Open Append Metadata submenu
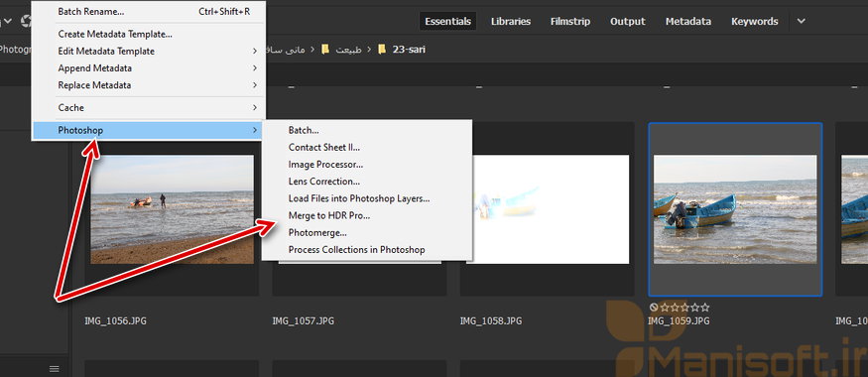Viewport: 868px width, 377px height. (149, 68)
